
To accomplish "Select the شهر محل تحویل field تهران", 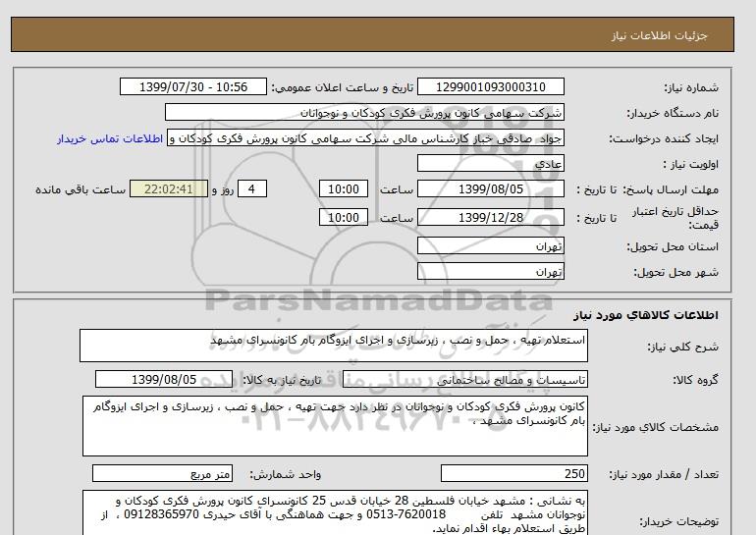I will (490, 271).
